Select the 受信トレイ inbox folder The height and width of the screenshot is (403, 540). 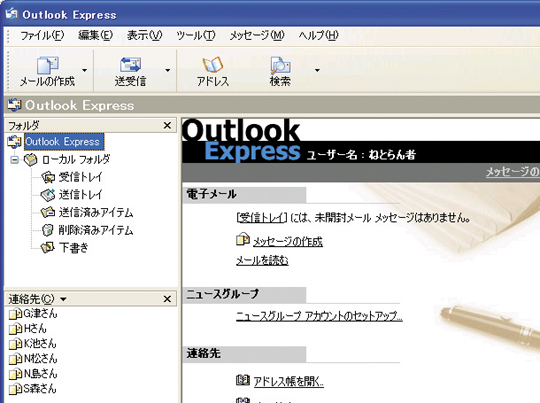tap(72, 177)
